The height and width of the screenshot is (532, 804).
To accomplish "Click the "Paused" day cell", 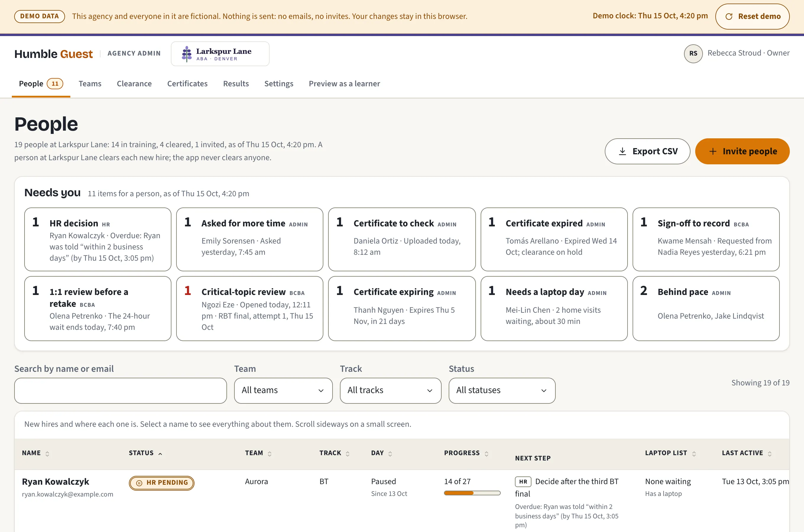I will coord(383,481).
